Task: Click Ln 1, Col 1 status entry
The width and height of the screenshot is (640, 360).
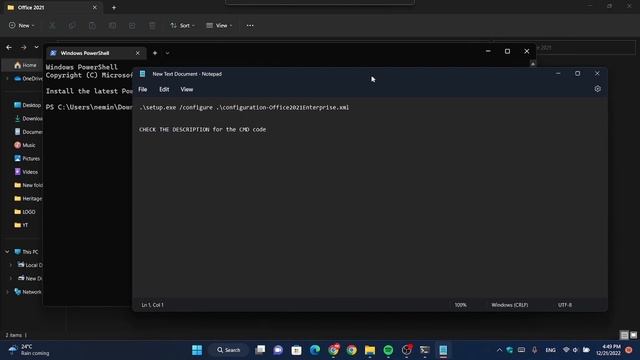Action: [x=152, y=305]
